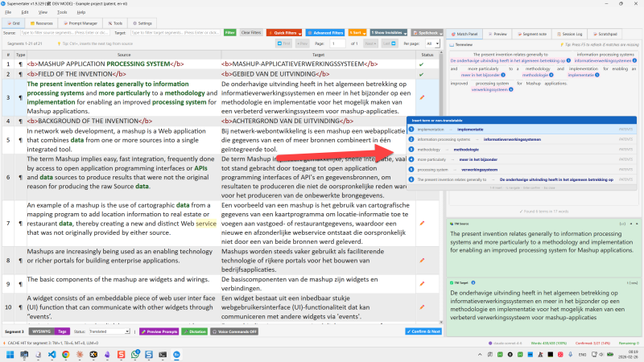Toggle Voice Commands OFF button
The height and width of the screenshot is (362, 644).
(234, 331)
